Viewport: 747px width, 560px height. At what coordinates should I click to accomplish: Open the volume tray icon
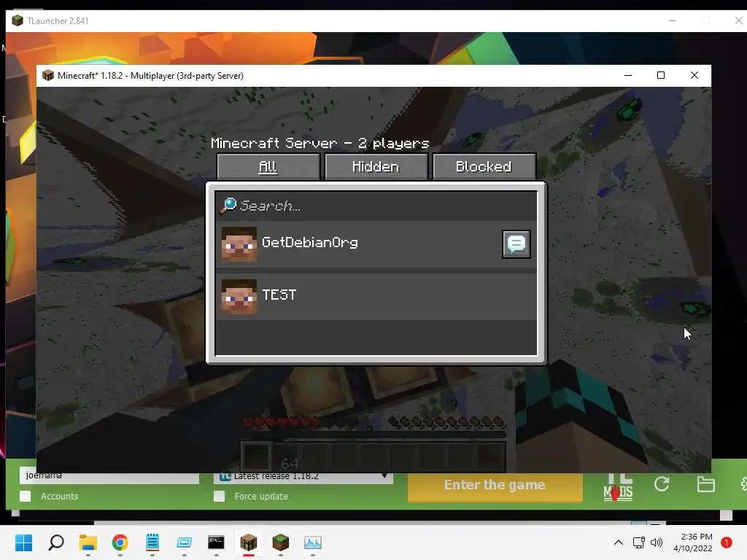pos(657,542)
